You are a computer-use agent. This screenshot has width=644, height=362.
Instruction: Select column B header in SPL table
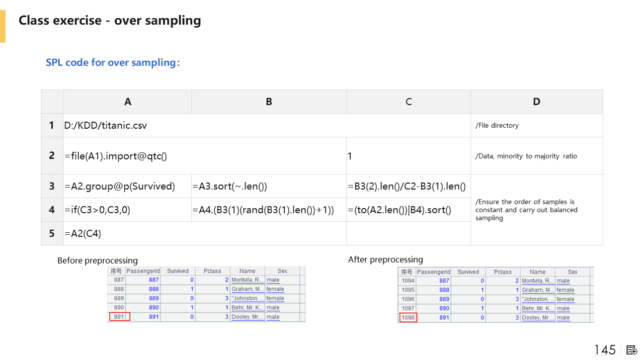(269, 102)
